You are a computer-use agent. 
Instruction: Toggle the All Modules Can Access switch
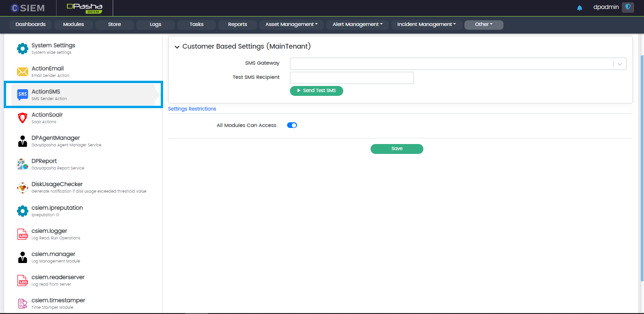[x=292, y=125]
